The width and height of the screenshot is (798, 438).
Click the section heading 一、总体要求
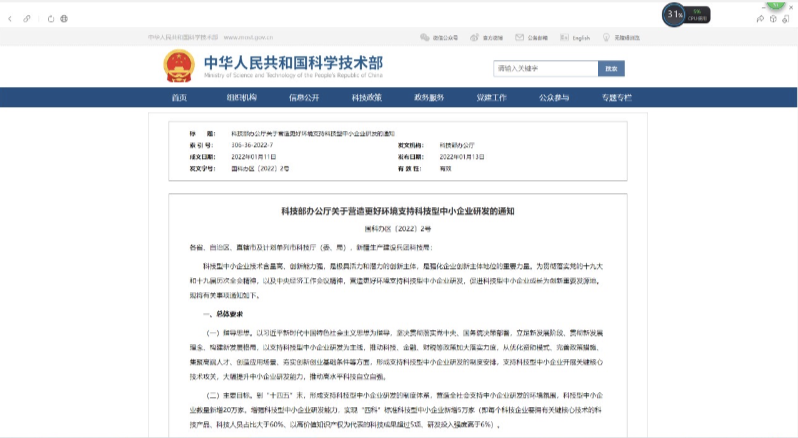tap(223, 314)
